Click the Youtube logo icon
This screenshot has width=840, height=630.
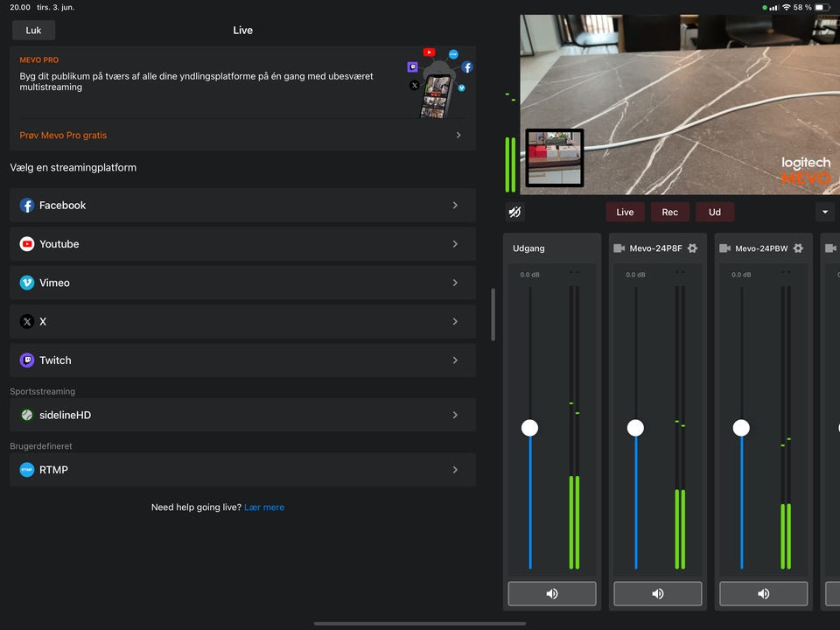click(x=27, y=244)
